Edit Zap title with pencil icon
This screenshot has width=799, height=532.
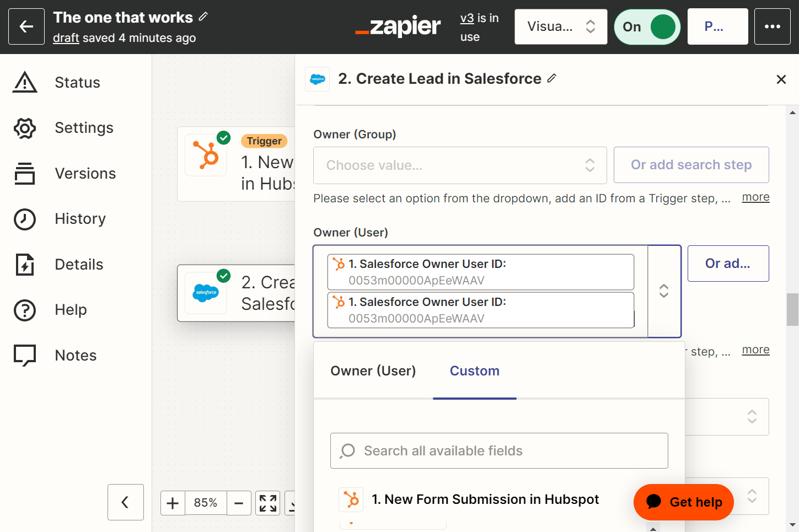(x=203, y=17)
